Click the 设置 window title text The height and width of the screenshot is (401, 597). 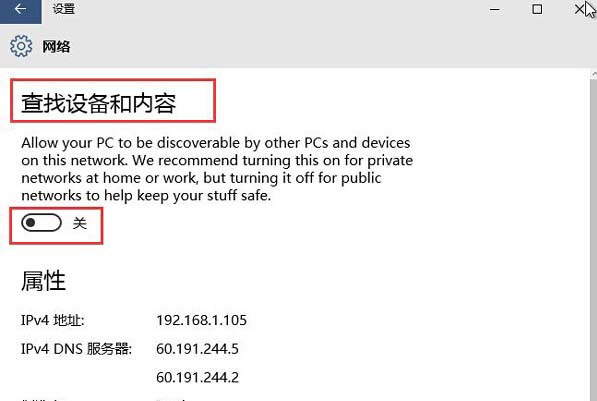pyautogui.click(x=64, y=9)
